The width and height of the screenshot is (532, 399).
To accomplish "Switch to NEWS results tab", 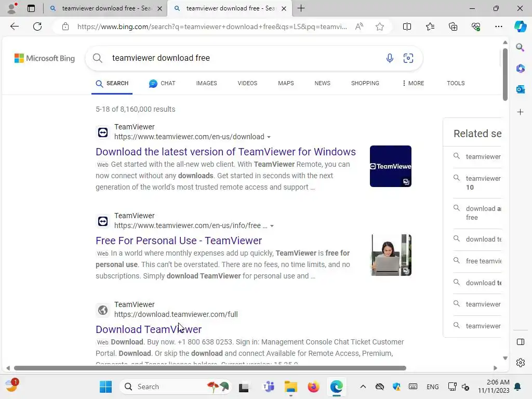I will (x=322, y=83).
